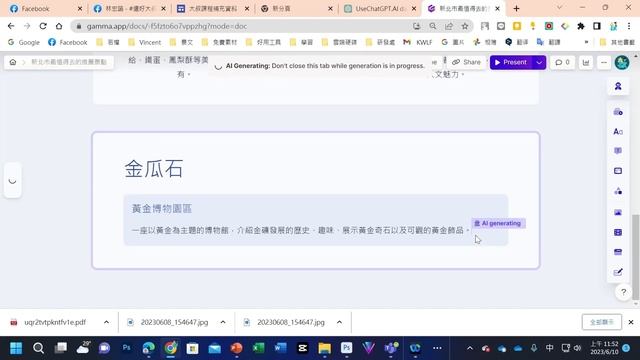640x360 pixels.
Task: Open the user profile avatar
Action: pyautogui.click(x=622, y=62)
